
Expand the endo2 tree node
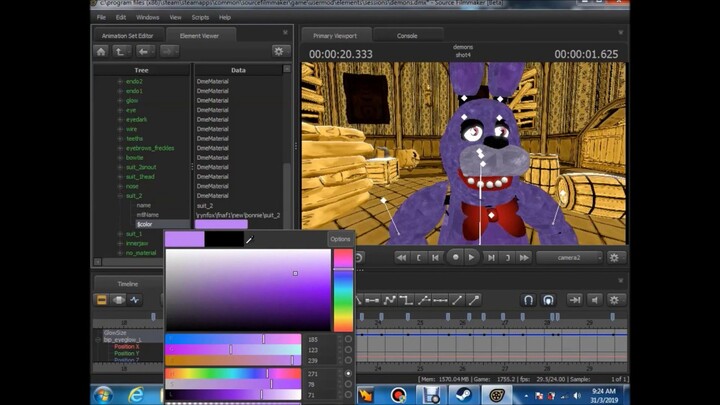pos(120,81)
